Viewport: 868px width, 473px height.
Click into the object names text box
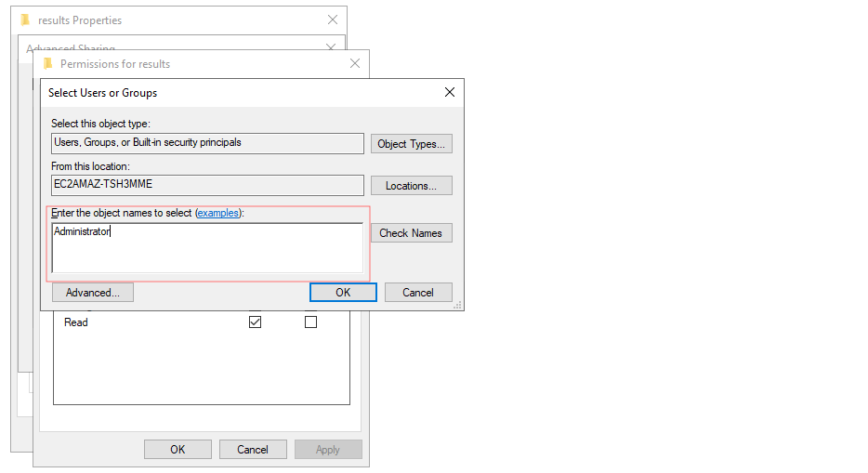[207, 248]
